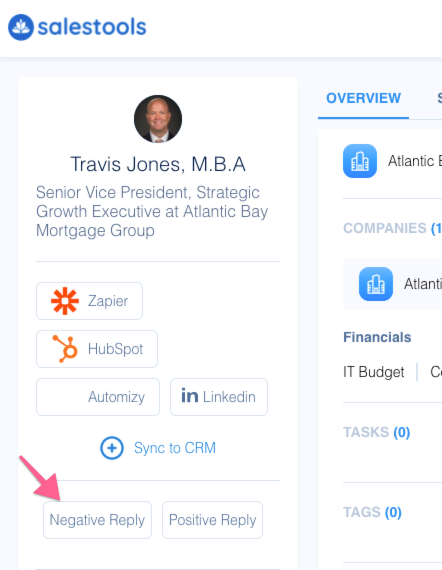
Task: Mark contact as Positive Reply
Action: tap(212, 520)
